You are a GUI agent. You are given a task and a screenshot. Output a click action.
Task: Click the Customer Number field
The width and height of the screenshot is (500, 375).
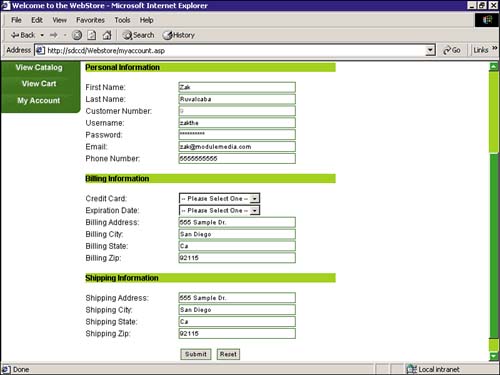pos(237,111)
